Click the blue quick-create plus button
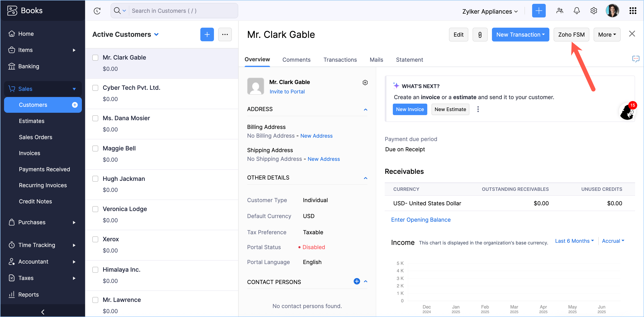The height and width of the screenshot is (317, 644). point(539,11)
